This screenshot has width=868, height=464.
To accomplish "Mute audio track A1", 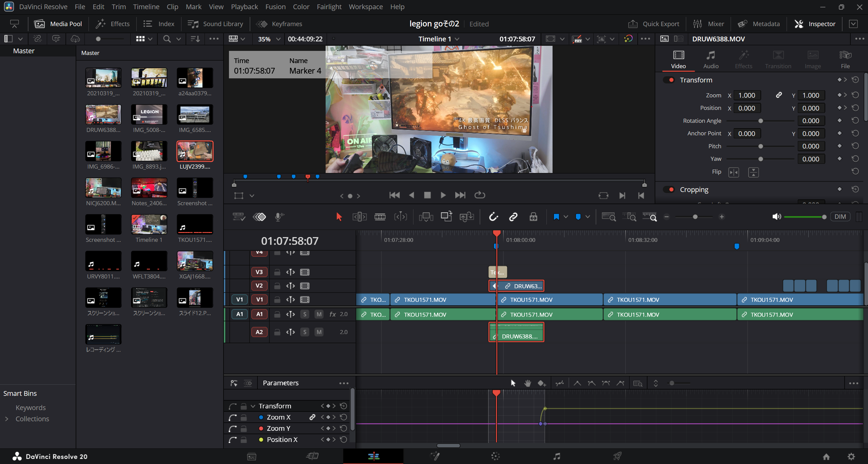I will pos(319,314).
